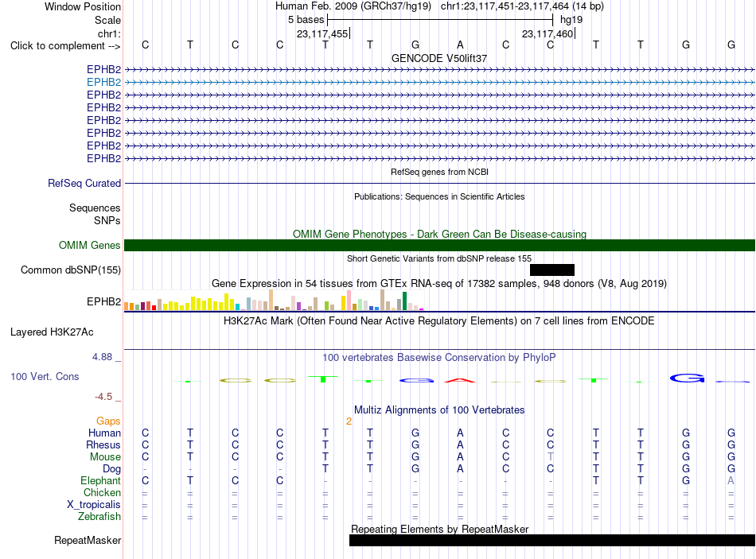The width and height of the screenshot is (756, 559).
Task: Select the Chicken alignment row label
Action: (x=102, y=492)
